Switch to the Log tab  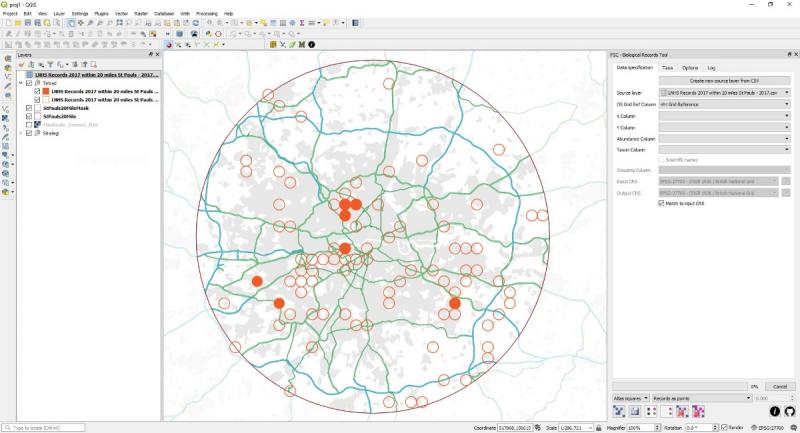(711, 68)
